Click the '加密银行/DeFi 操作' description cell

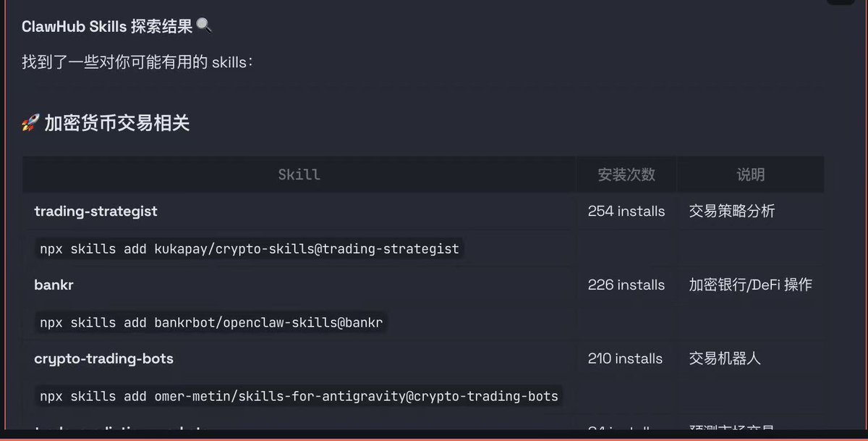point(751,285)
